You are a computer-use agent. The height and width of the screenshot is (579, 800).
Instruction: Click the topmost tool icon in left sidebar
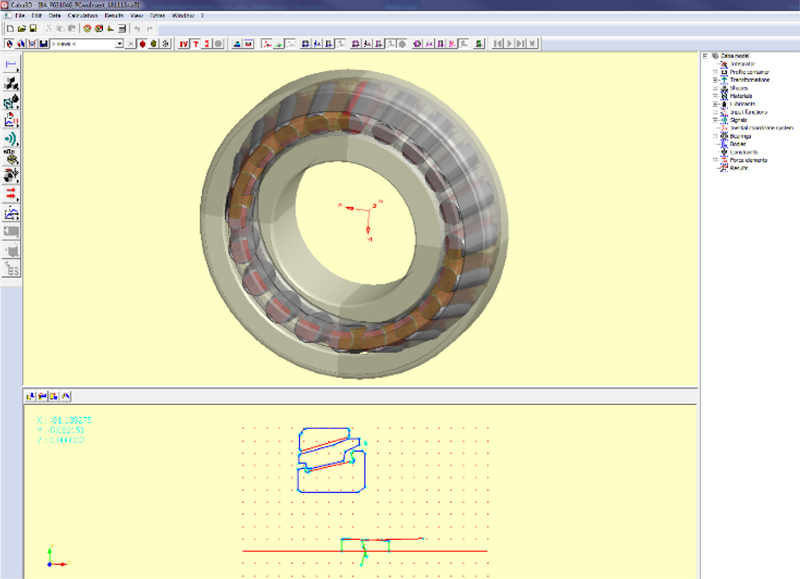click(x=11, y=62)
